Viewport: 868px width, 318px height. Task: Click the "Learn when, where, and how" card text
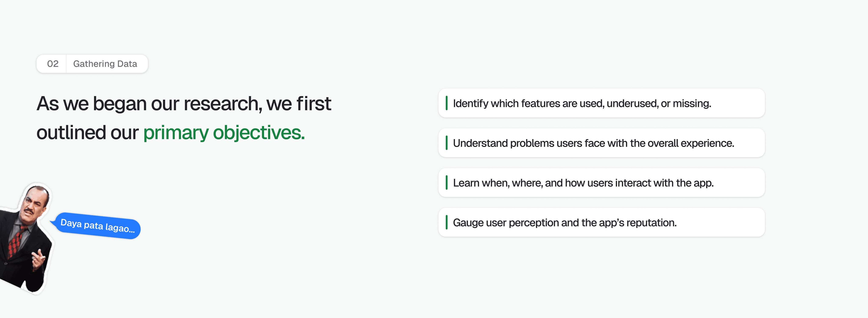coord(583,183)
